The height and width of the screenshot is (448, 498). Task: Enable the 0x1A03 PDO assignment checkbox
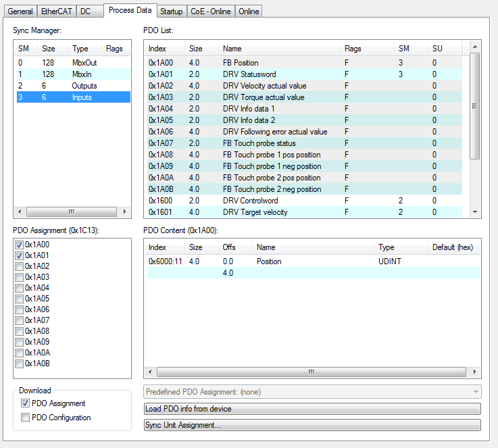(x=20, y=277)
